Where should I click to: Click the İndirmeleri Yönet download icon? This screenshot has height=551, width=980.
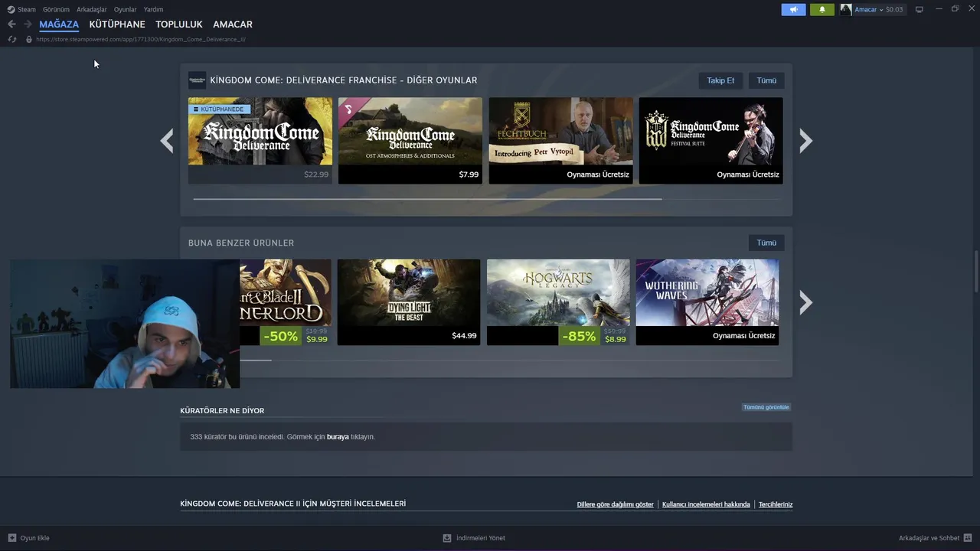[447, 538]
